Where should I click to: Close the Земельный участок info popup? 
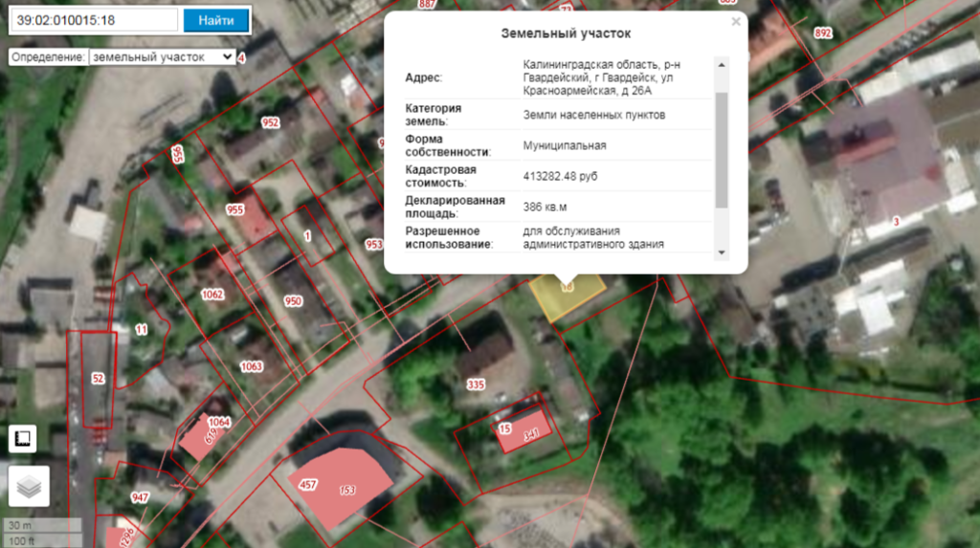[x=735, y=21]
